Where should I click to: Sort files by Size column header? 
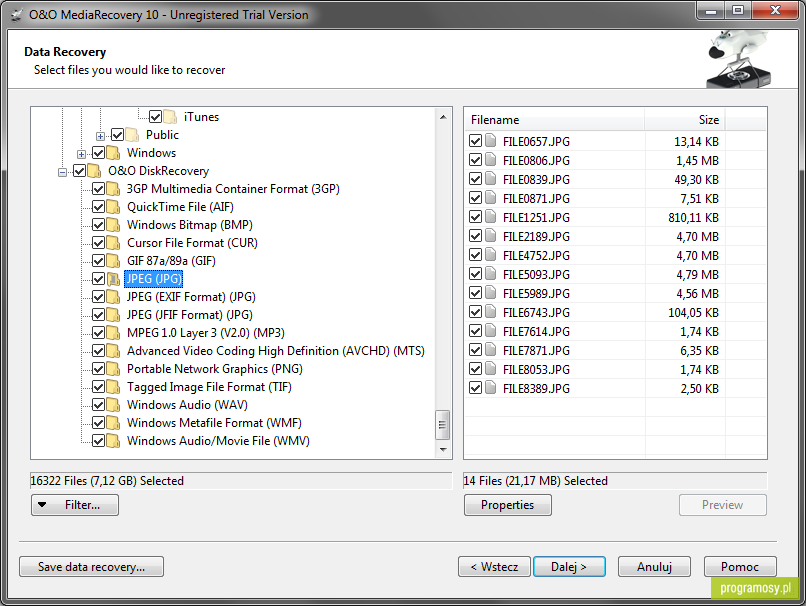(685, 120)
